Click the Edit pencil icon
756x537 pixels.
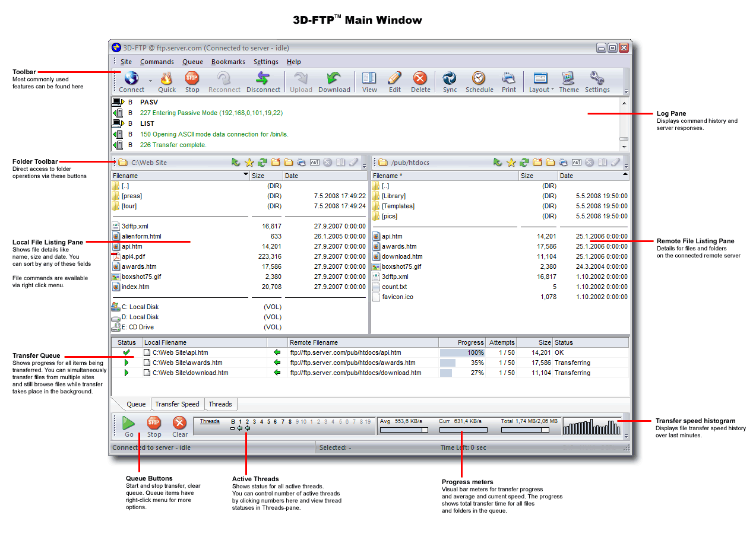point(394,78)
